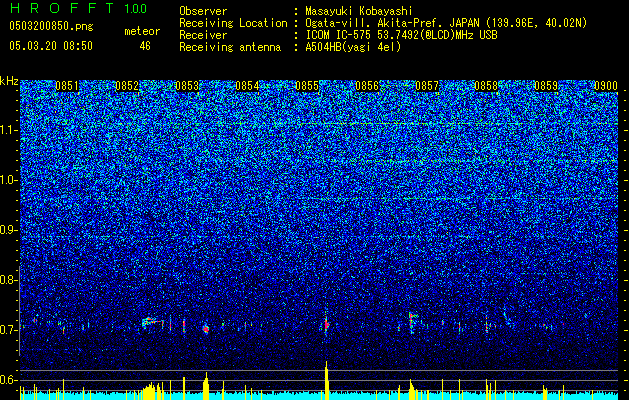The image size is (629, 400).
Task: Click the 0.9 kHz axis label
Action: 9,230
